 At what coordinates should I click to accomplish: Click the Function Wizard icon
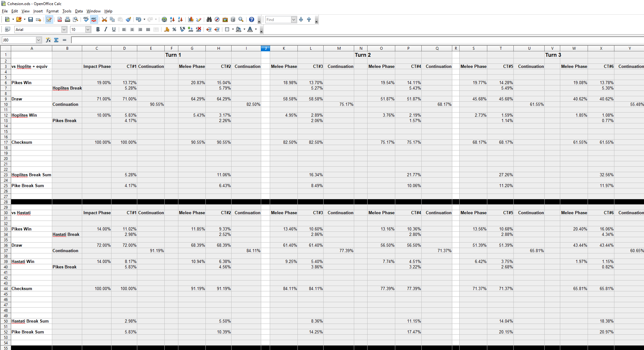coord(48,40)
